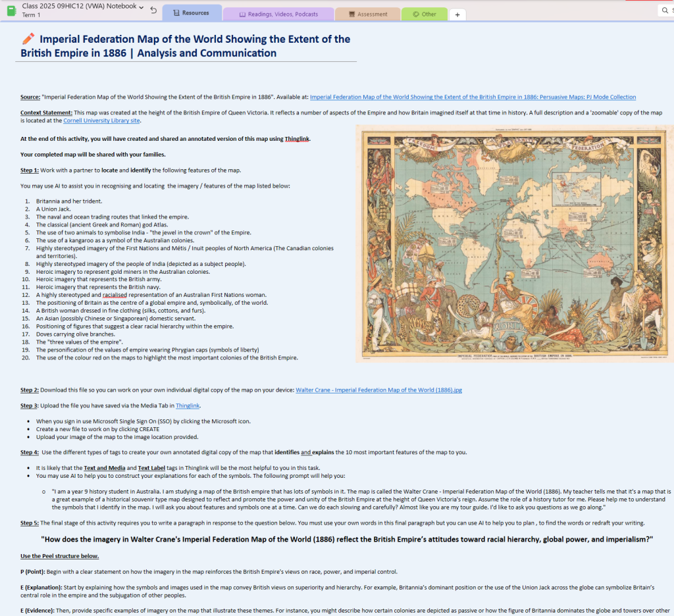Image resolution: width=674 pixels, height=616 pixels.
Task: Open the Persuasive Maps PJ Mode Collection link
Action: [473, 97]
